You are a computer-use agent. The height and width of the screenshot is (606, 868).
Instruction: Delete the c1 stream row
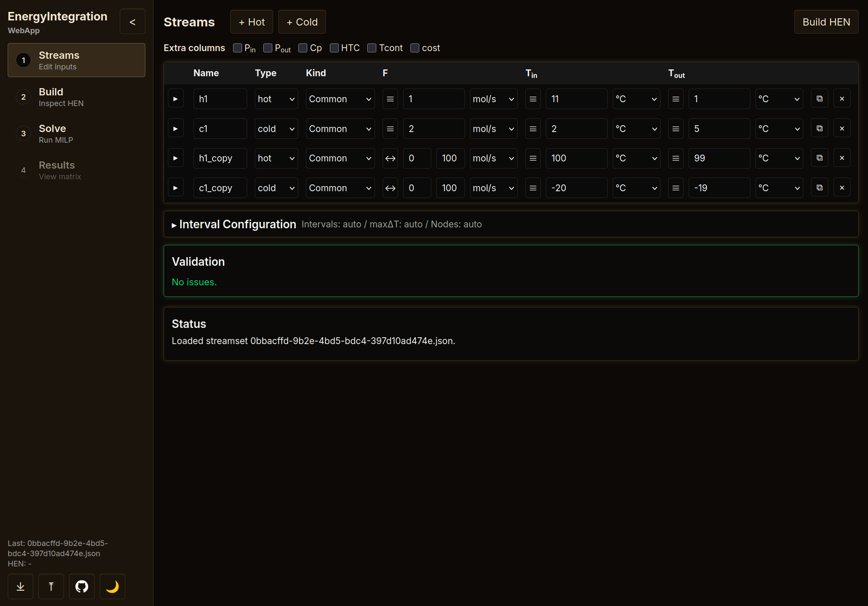842,129
